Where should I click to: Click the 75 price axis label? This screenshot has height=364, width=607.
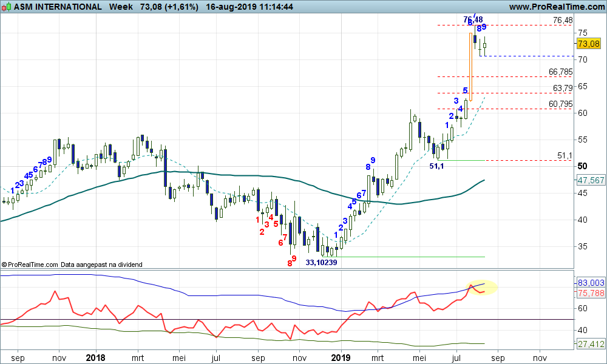(583, 33)
